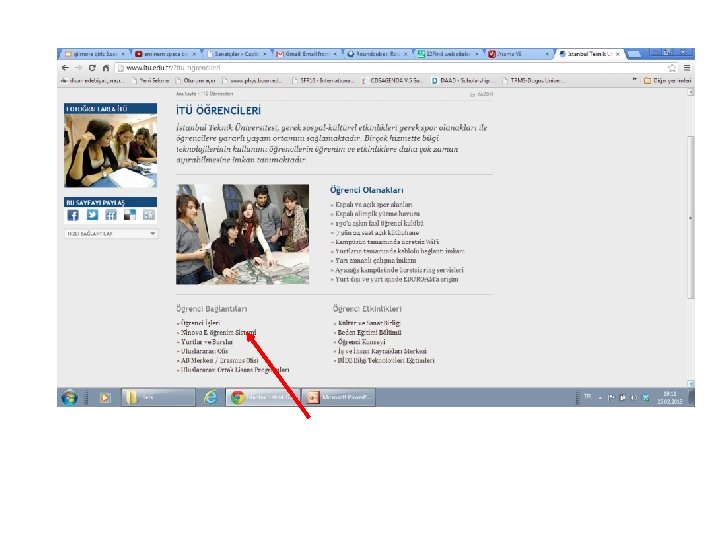This screenshot has height=540, width=720.
Task: Open the Chrome menu icon
Action: tap(687, 68)
